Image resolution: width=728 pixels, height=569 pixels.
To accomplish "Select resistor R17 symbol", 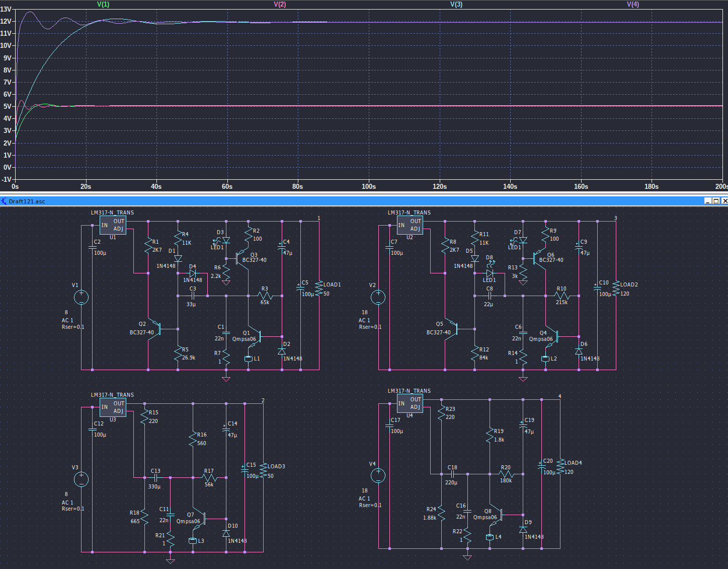I will click(209, 477).
